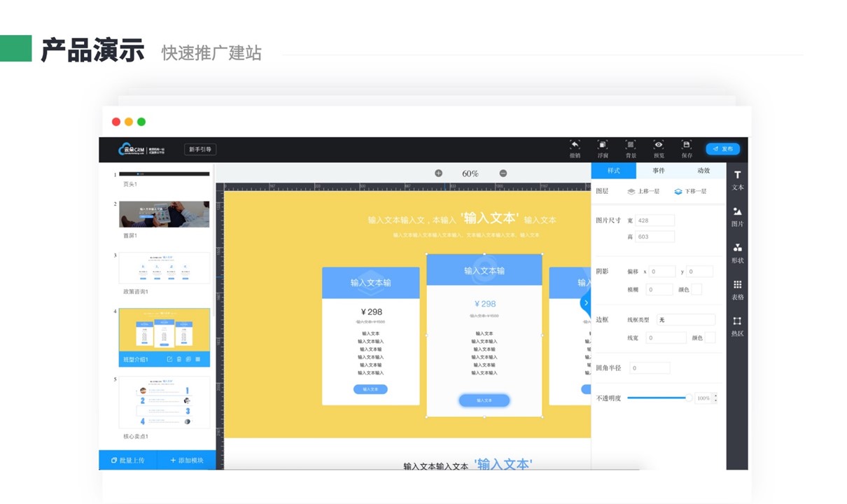Click the blue carousel next arrow
The image size is (847, 504).
tap(585, 302)
